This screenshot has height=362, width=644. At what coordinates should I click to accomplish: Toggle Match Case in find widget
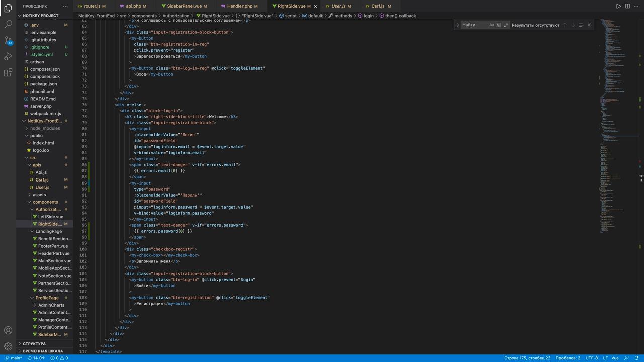tap(491, 25)
